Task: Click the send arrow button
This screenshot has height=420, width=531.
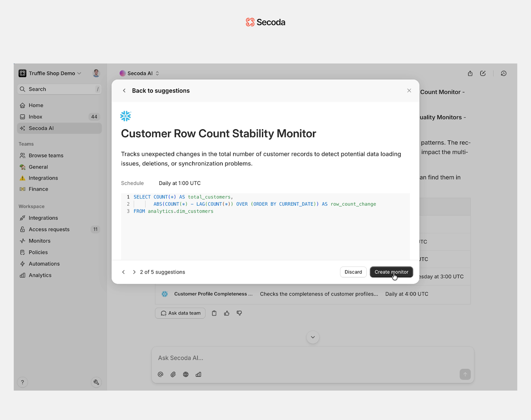Action: [465, 375]
